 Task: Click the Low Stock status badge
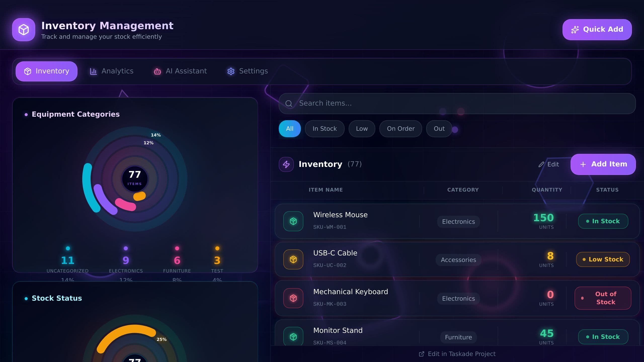click(x=603, y=259)
